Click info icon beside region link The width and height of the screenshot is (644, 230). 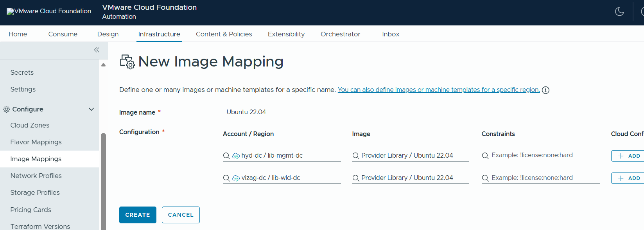pos(545,90)
